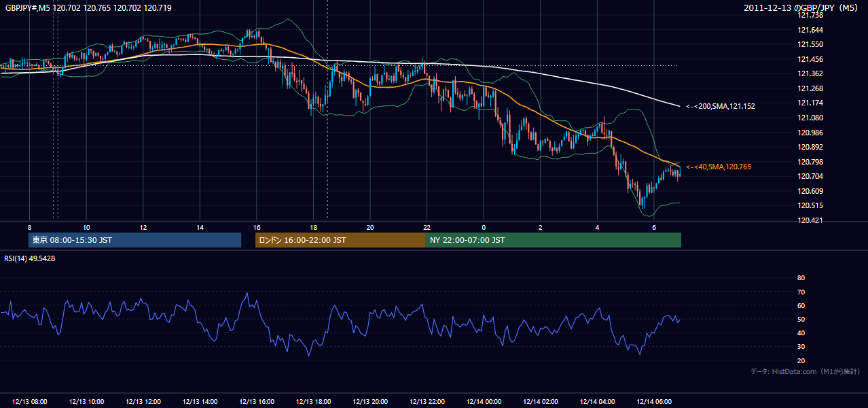Click bottom timestamp 12/13 20:00

pyautogui.click(x=370, y=402)
